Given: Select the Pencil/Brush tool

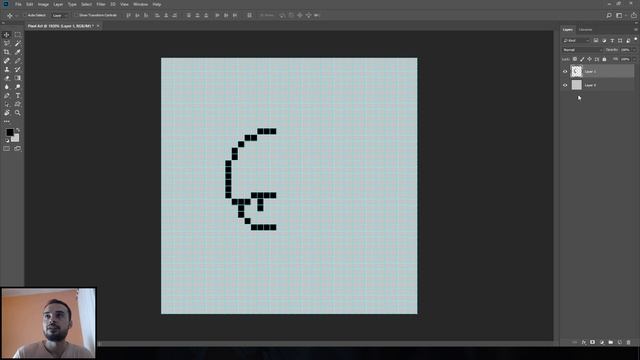Looking at the screenshot, I should coord(18,61).
